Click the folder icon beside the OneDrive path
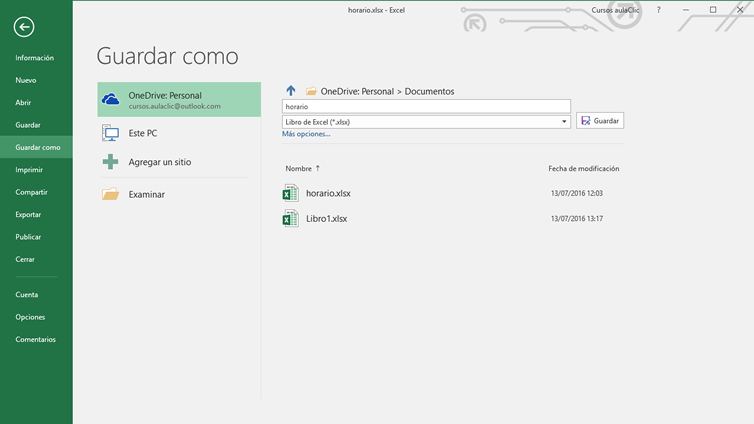Image resolution: width=754 pixels, height=424 pixels. (311, 91)
